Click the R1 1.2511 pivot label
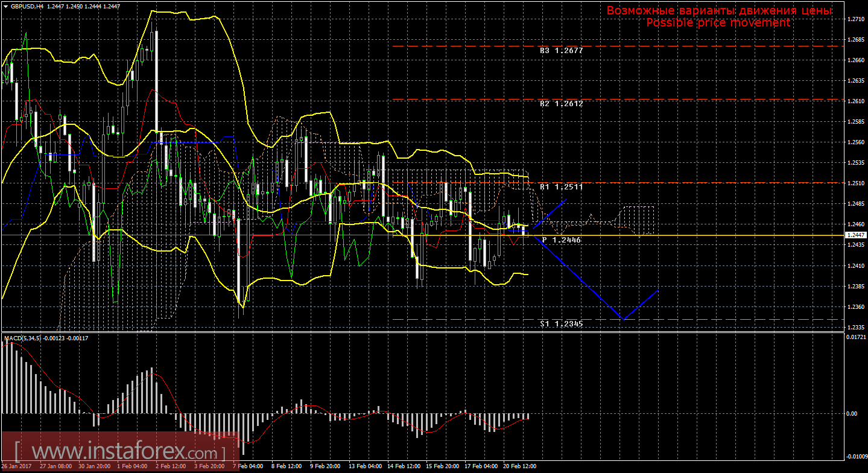This screenshot has width=868, height=473. click(x=561, y=187)
